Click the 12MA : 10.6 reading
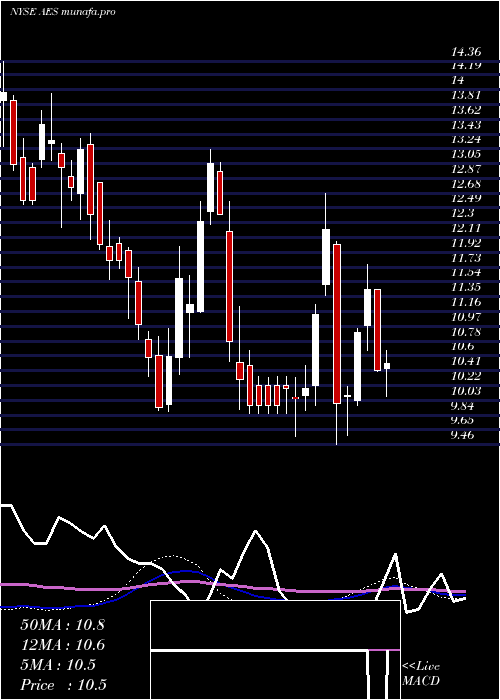 pos(63,645)
